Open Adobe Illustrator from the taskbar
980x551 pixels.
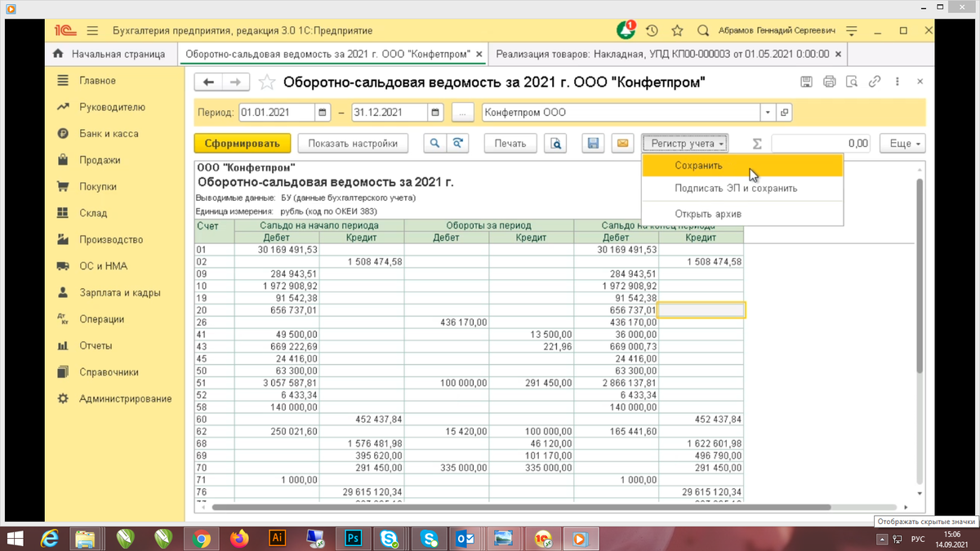[277, 539]
